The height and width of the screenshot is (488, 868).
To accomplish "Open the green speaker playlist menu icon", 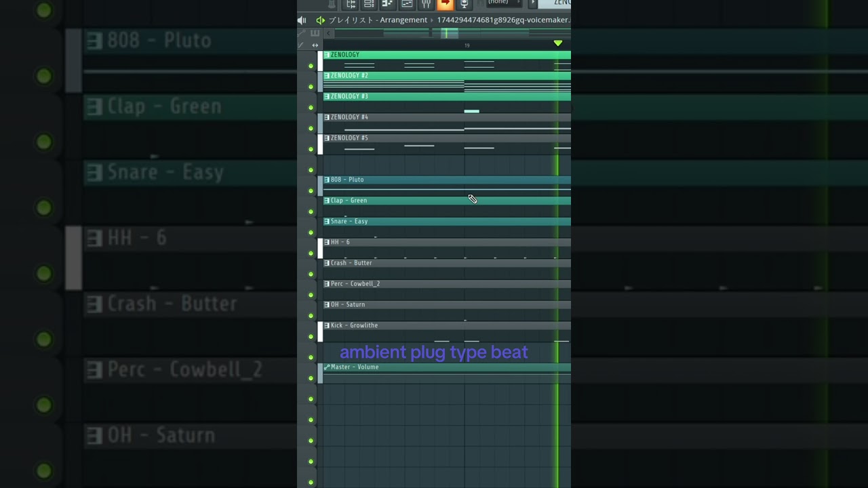I will (320, 20).
